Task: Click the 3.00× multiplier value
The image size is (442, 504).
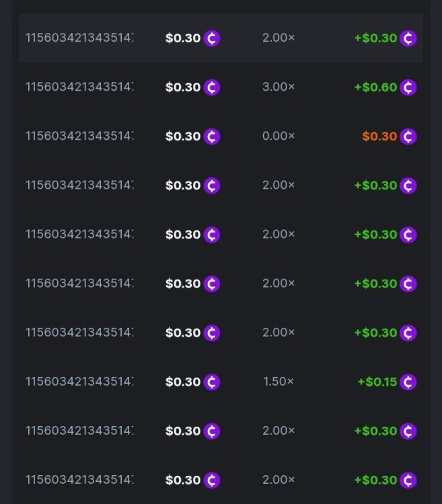Action: pos(279,87)
